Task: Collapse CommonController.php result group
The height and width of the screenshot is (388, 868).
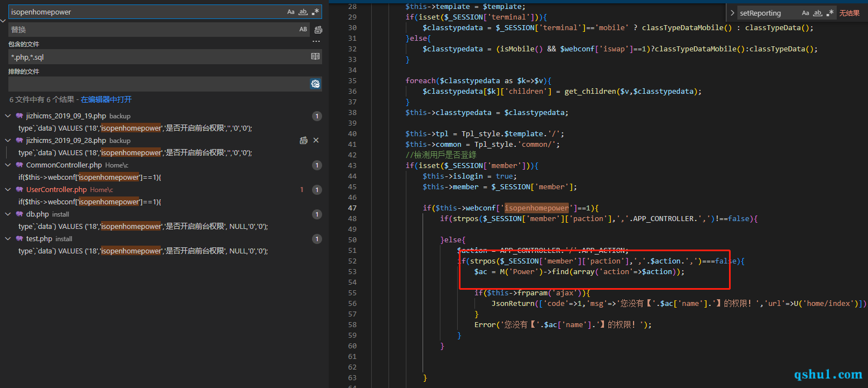Action: click(8, 165)
